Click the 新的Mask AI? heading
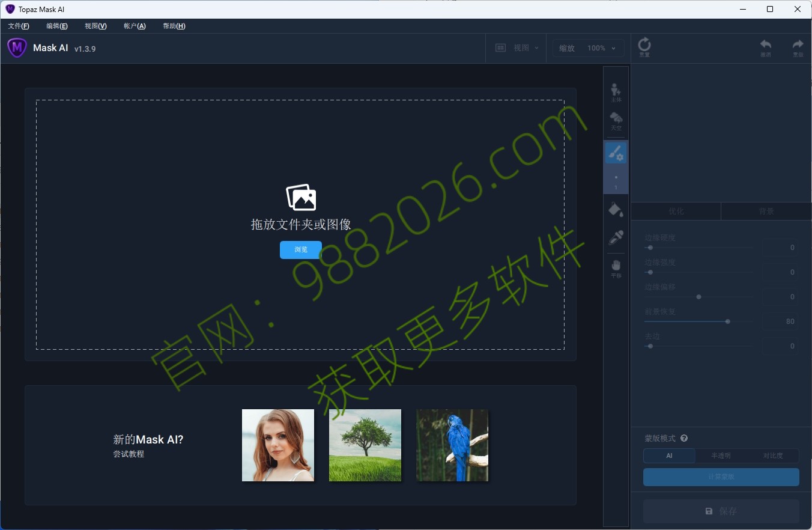 coord(148,440)
